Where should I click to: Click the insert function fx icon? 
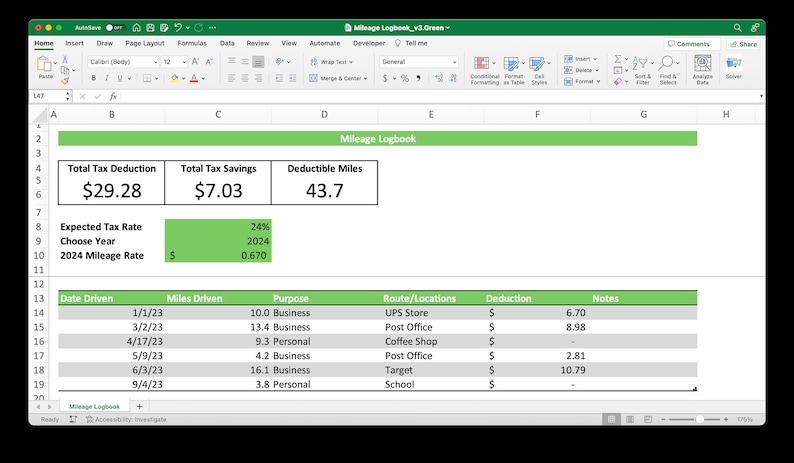click(x=113, y=96)
